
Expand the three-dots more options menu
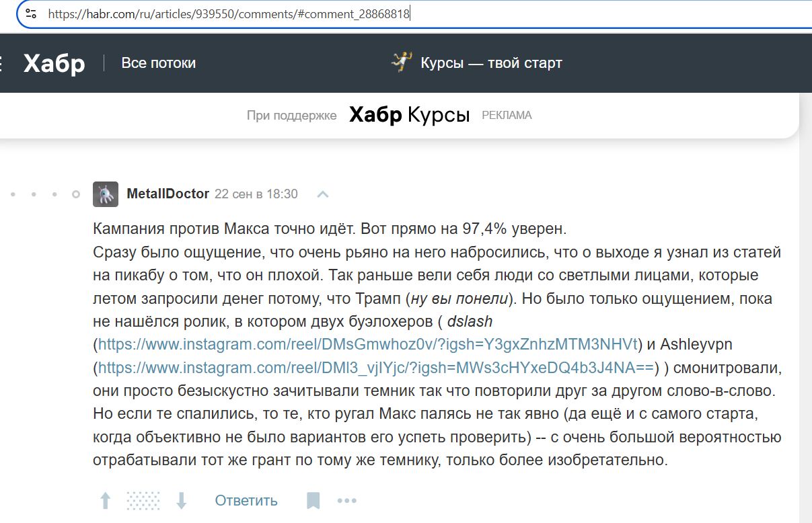tap(346, 501)
